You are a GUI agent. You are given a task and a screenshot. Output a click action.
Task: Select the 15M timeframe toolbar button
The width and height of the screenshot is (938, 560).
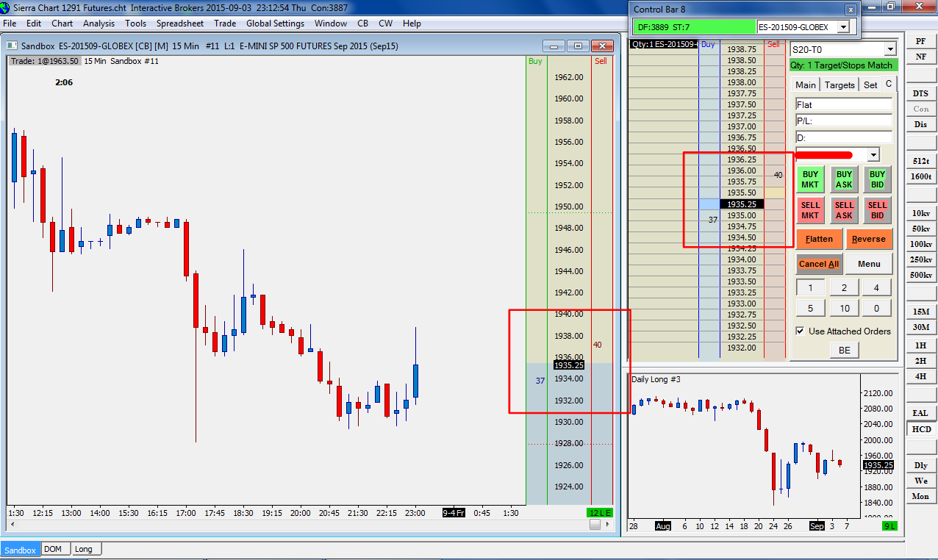920,311
